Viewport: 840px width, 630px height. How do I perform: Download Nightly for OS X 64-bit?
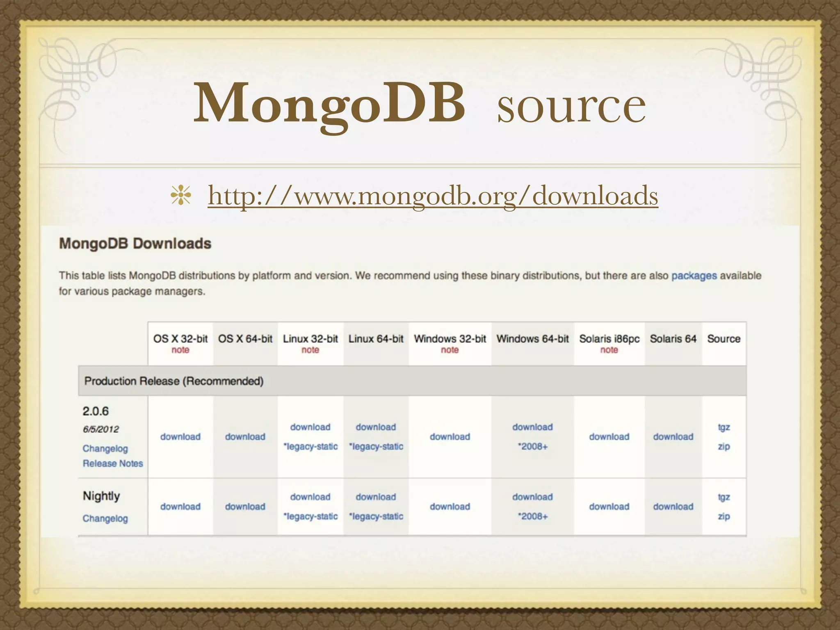point(245,507)
